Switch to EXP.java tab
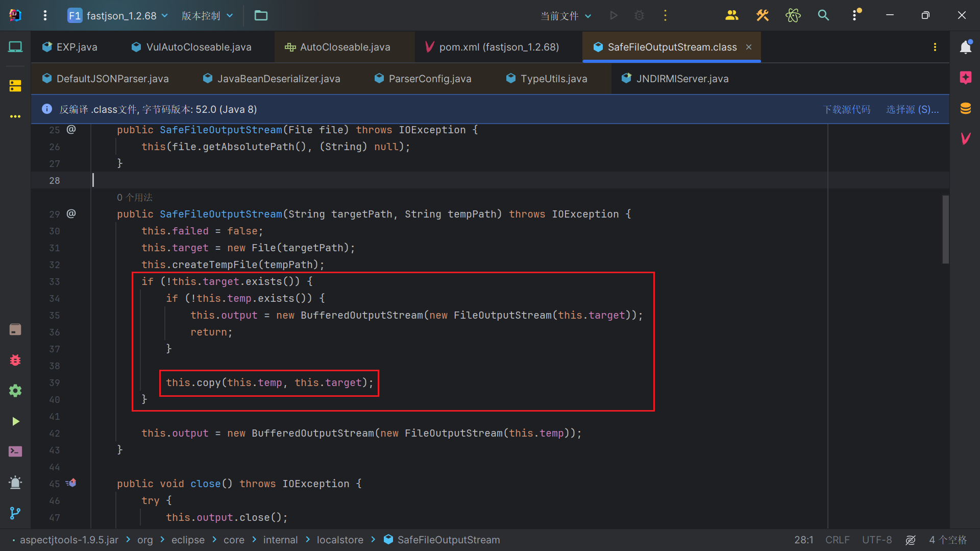 pos(70,47)
